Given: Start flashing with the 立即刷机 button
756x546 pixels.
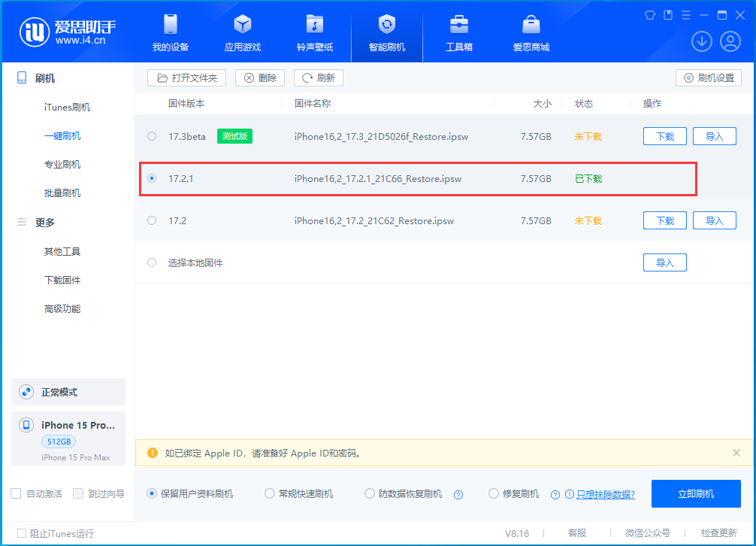Looking at the screenshot, I should click(695, 493).
